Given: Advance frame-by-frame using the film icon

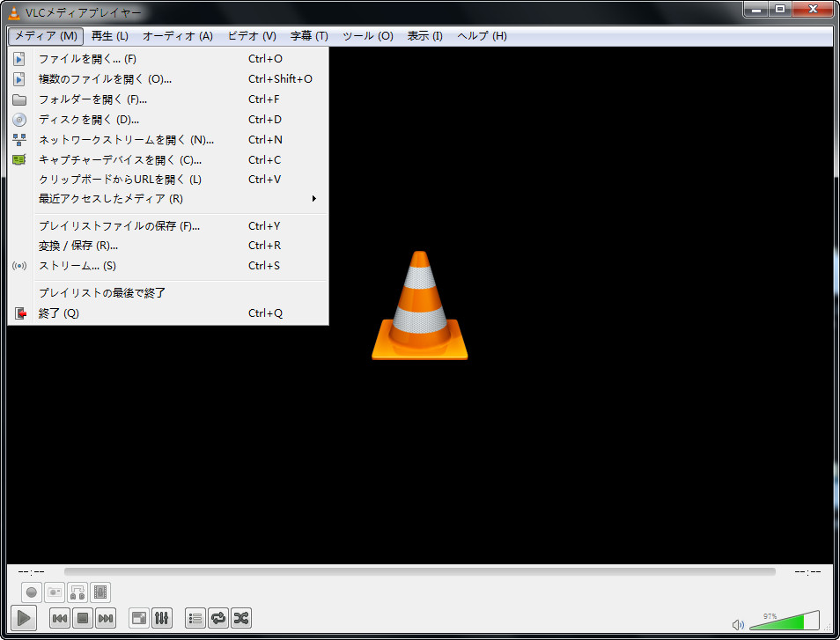Looking at the screenshot, I should point(99,592).
